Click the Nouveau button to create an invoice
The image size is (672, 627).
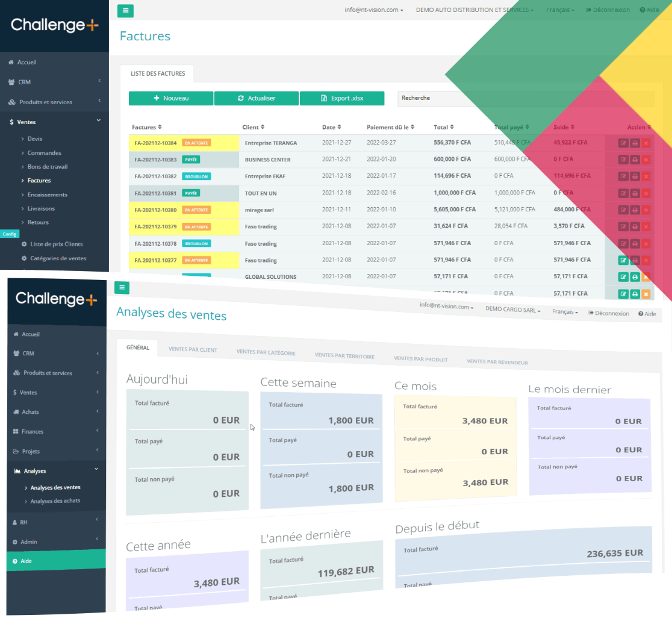pyautogui.click(x=171, y=98)
